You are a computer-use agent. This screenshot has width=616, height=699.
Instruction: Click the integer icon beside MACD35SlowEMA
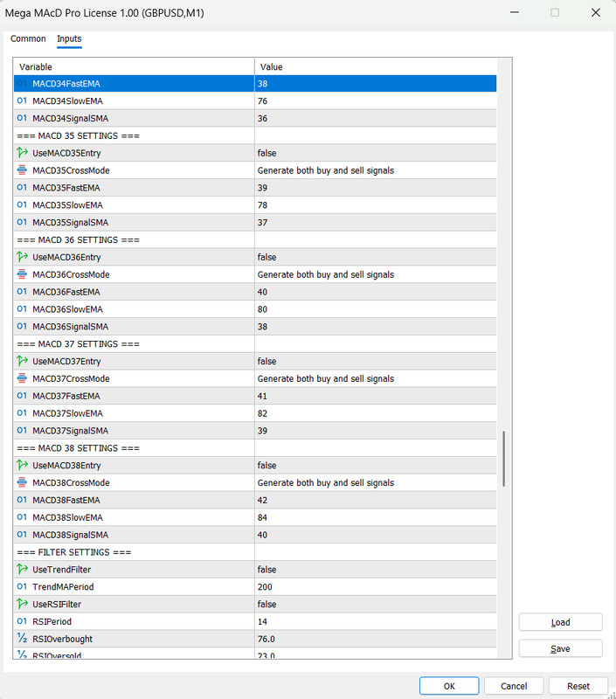pyautogui.click(x=22, y=205)
